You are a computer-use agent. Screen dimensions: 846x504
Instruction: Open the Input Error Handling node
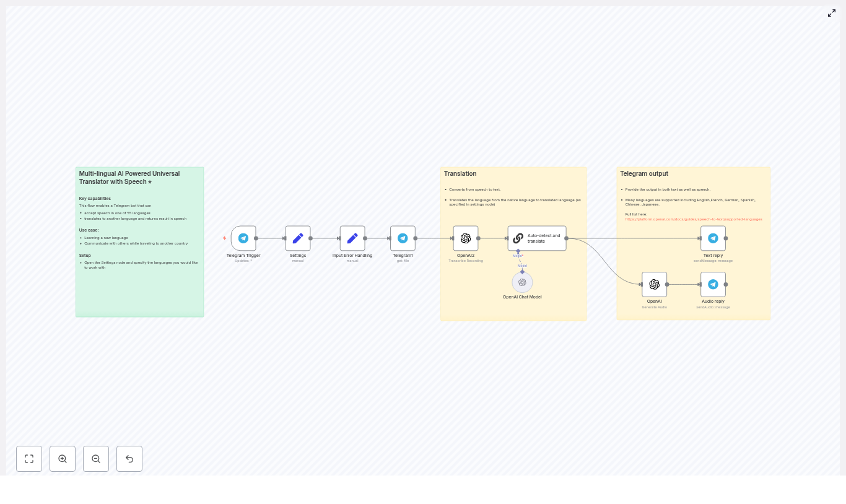pos(352,238)
